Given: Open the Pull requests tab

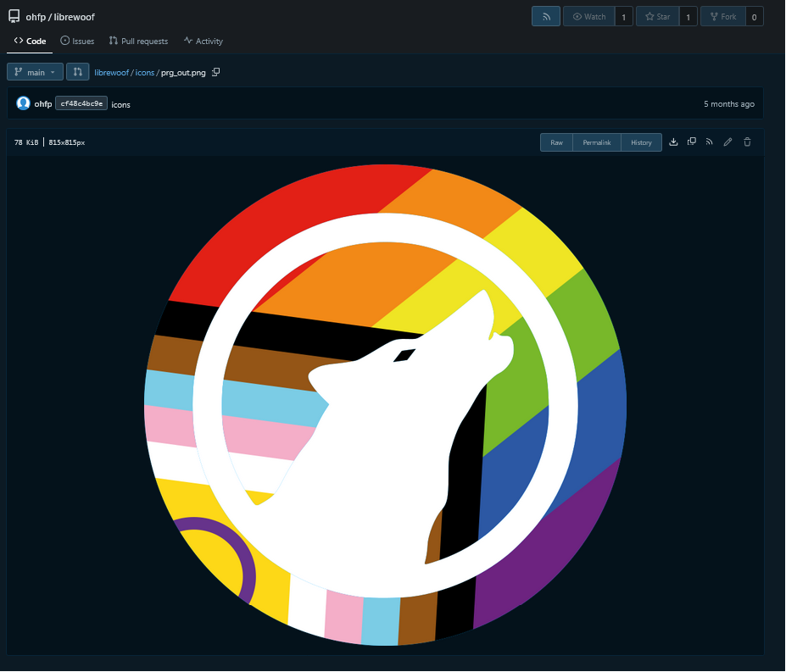Looking at the screenshot, I should 138,41.
